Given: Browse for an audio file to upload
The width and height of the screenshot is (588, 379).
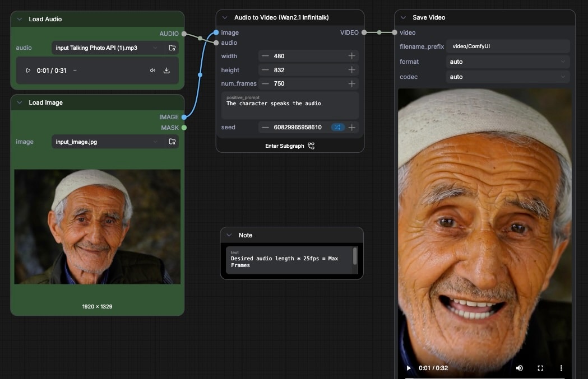Looking at the screenshot, I should pos(172,48).
